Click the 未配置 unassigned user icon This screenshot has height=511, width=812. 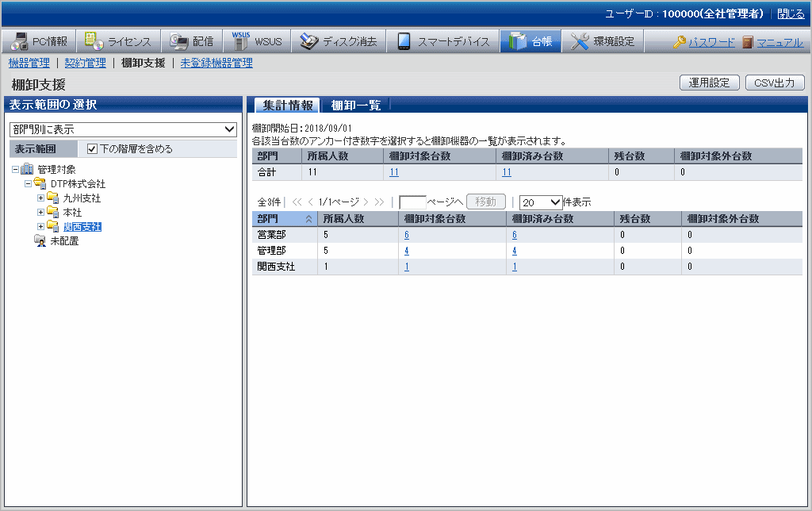[40, 241]
